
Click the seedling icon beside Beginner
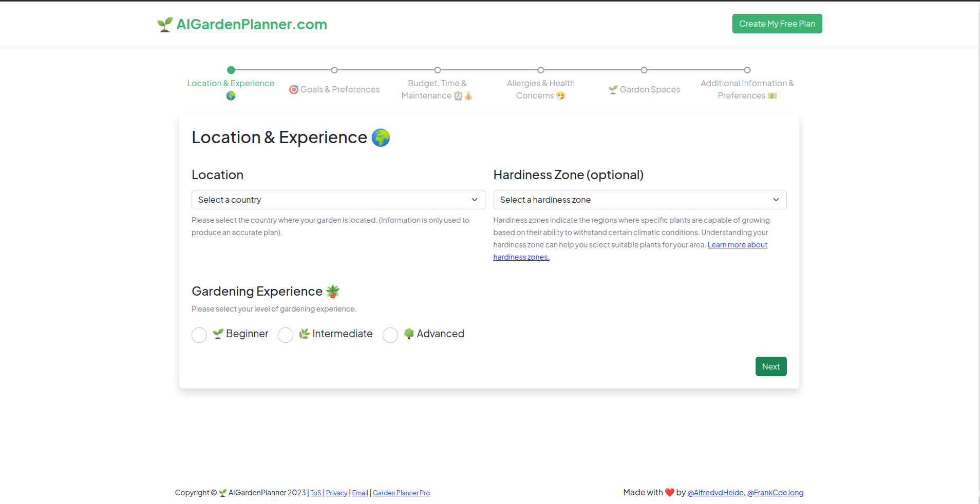click(x=218, y=334)
